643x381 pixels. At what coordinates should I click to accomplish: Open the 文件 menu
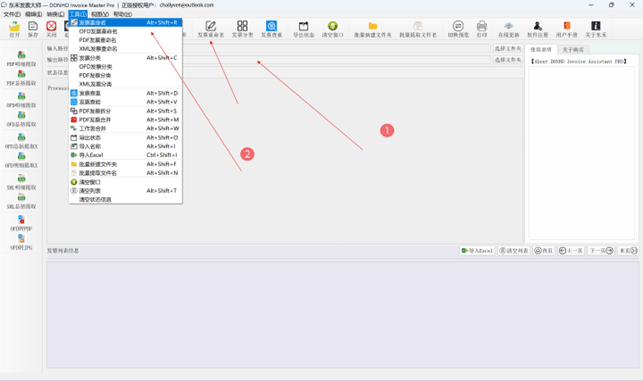pos(12,14)
